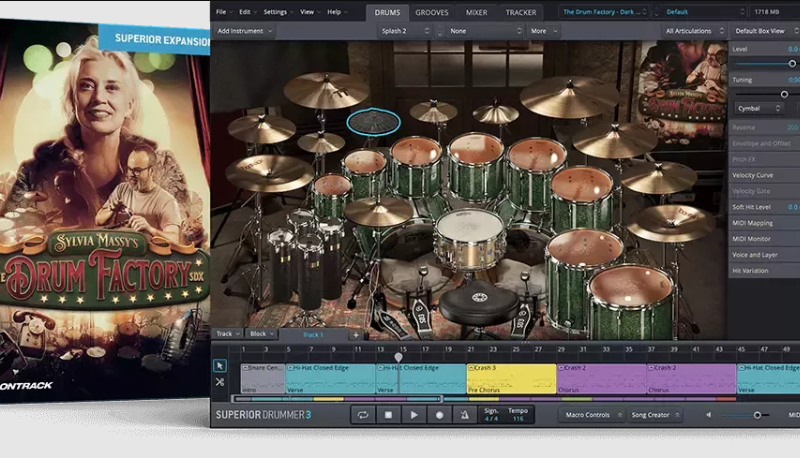Expand the Song Creator panel
This screenshot has width=800, height=458.
pos(655,415)
